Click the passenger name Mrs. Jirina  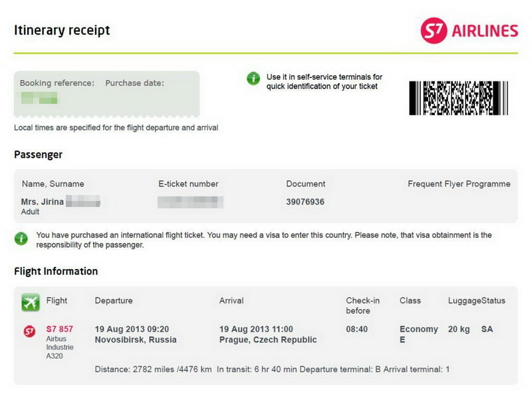pos(43,202)
